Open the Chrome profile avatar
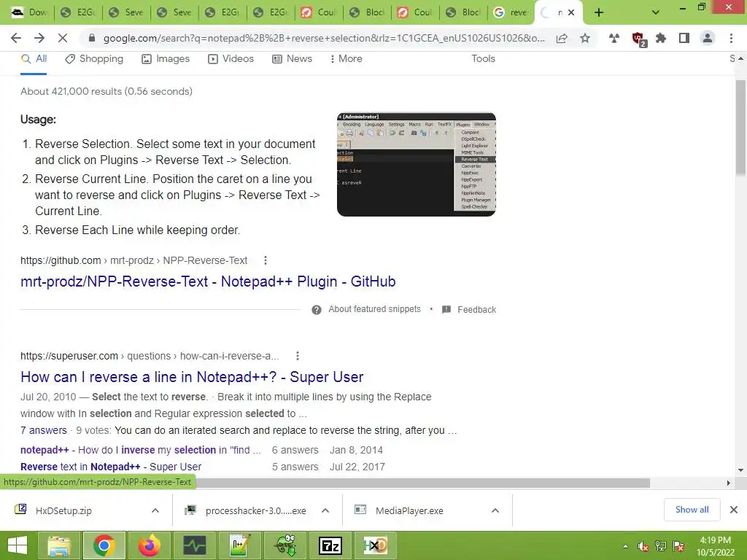747x560 pixels. pos(708,38)
